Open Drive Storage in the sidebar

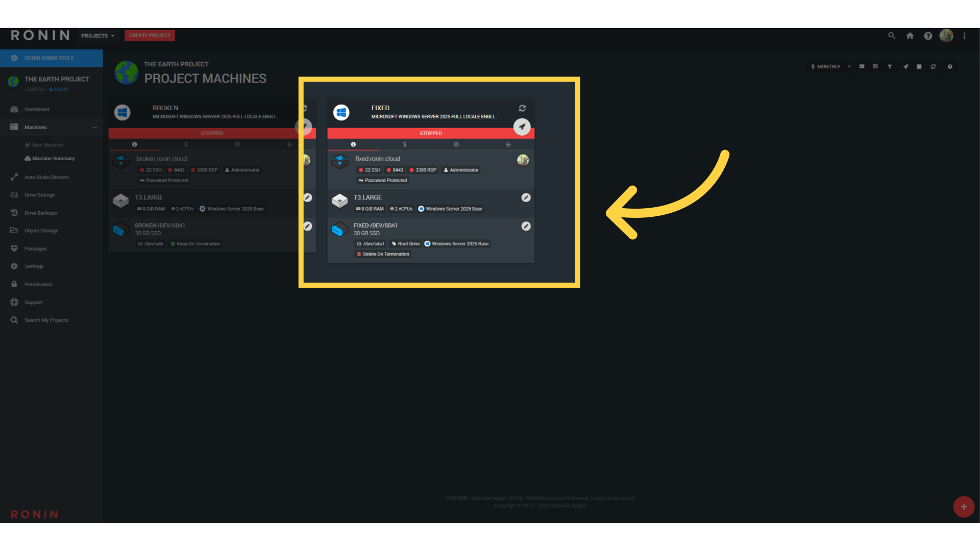click(40, 195)
